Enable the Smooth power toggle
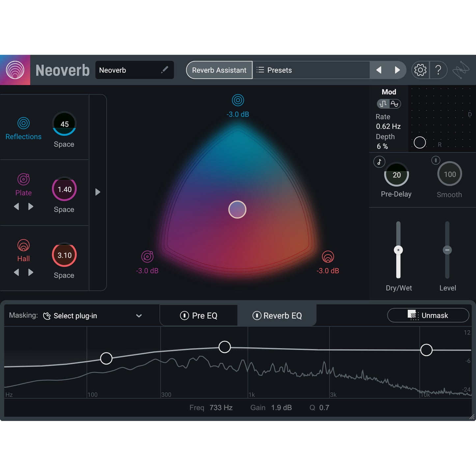 click(x=435, y=160)
